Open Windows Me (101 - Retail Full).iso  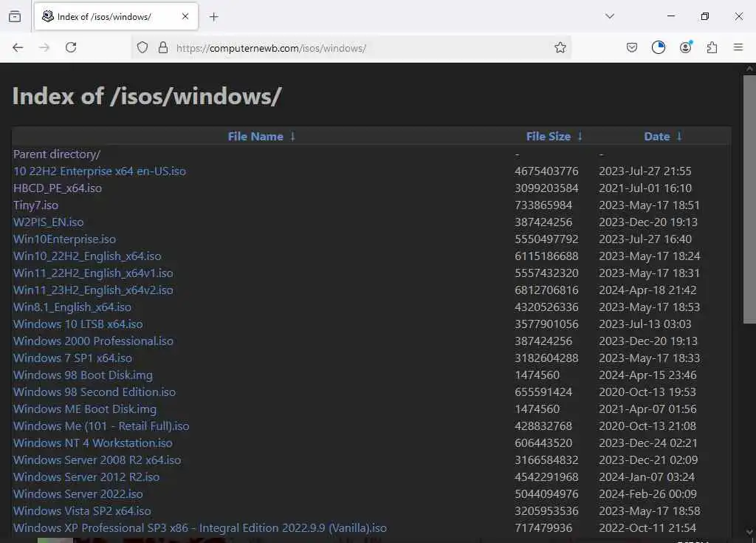(x=100, y=426)
